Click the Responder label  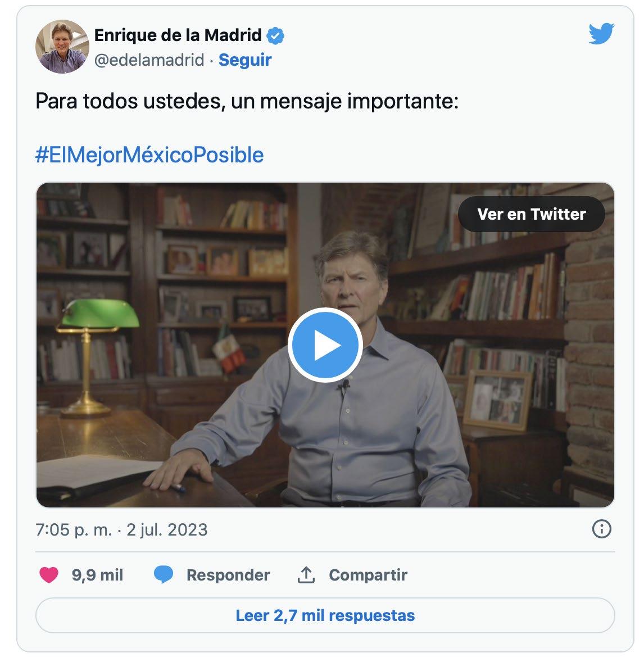229,575
